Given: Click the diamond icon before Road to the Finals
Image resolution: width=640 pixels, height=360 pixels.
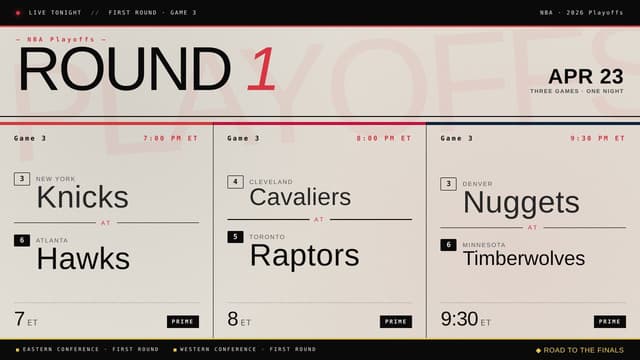Looking at the screenshot, I should [x=538, y=350].
